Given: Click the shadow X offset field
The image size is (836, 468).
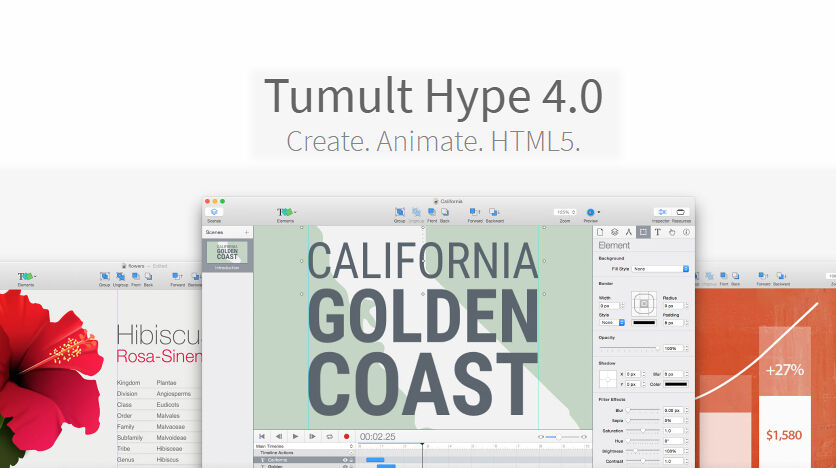Looking at the screenshot, I should click(633, 374).
